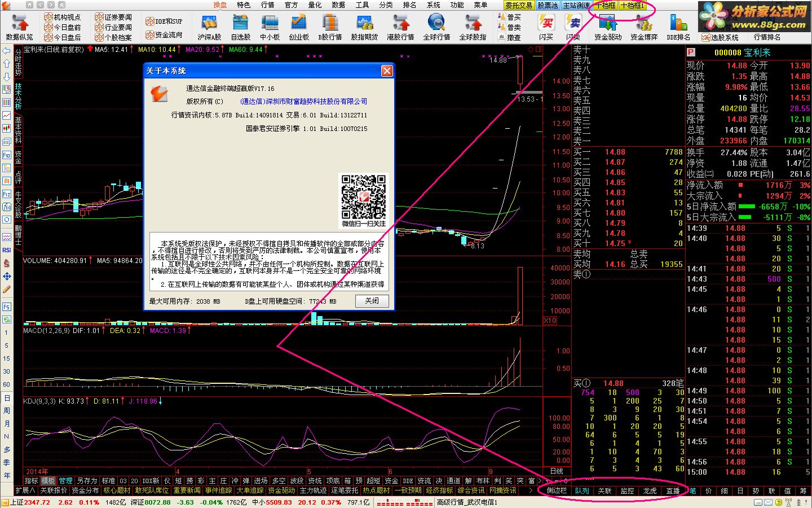The height and width of the screenshot is (508, 812).
Task: Open 股指期货 index futures
Action: pyautogui.click(x=364, y=27)
